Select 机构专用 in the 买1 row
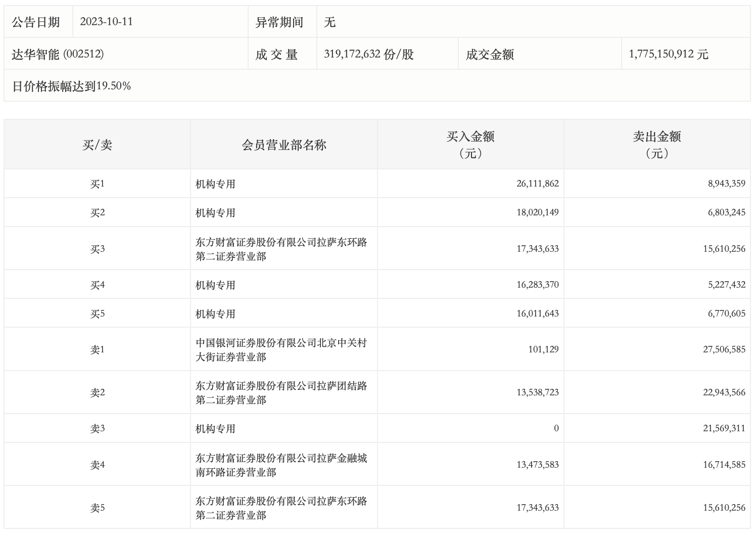 point(216,184)
